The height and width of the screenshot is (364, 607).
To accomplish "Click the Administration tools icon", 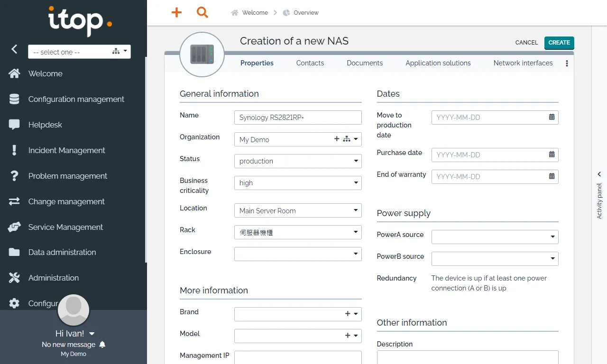I will 14,278.
